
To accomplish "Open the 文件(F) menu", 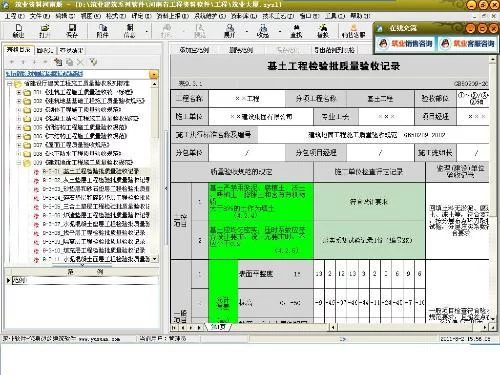I will tap(40, 16).
